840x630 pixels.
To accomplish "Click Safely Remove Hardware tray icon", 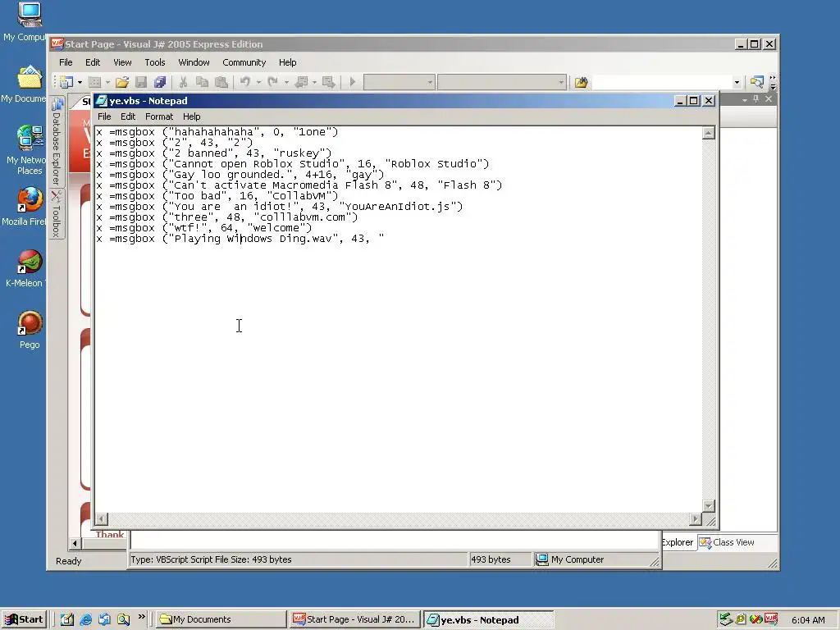I will click(726, 619).
